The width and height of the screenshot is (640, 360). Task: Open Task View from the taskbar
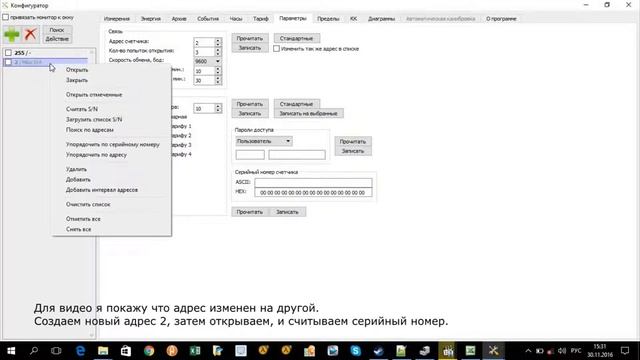click(56, 351)
